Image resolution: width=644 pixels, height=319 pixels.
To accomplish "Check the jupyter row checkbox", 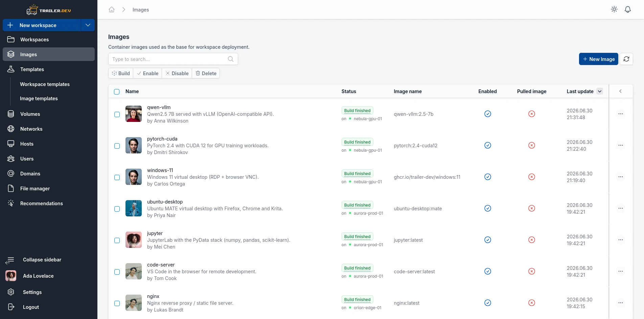I will (117, 240).
